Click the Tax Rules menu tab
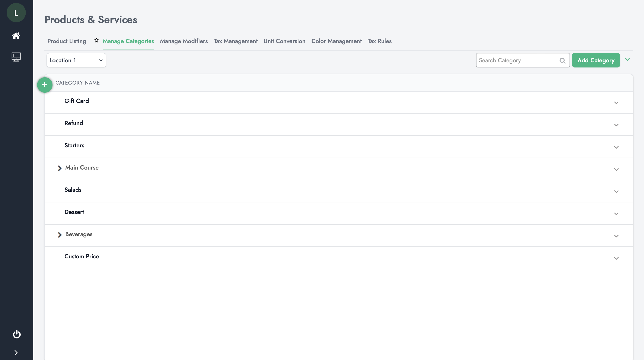The image size is (644, 360). click(x=379, y=41)
